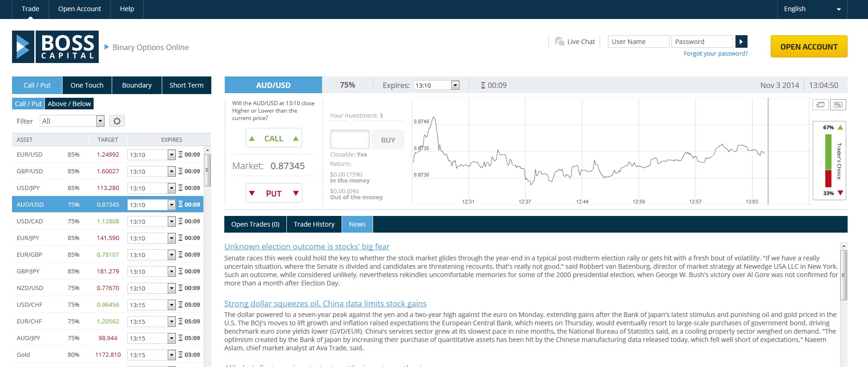Image resolution: width=868 pixels, height=367 pixels.
Task: Click the PUT button
Action: [x=274, y=193]
